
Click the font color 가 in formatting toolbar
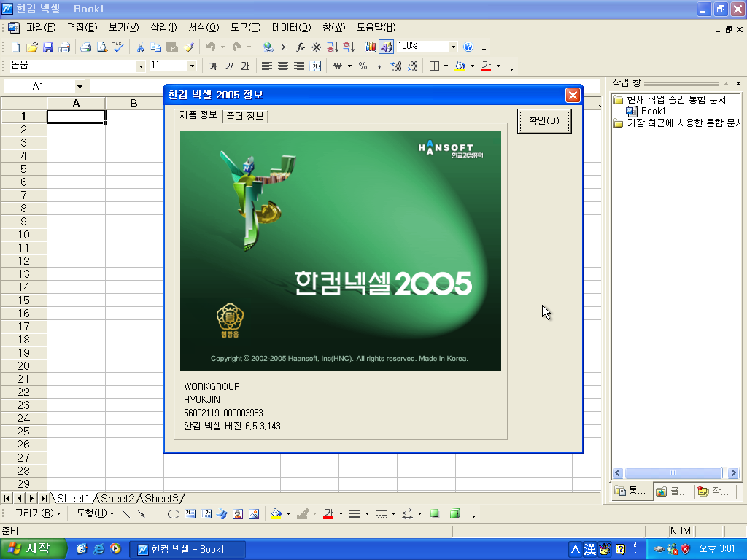[486, 66]
